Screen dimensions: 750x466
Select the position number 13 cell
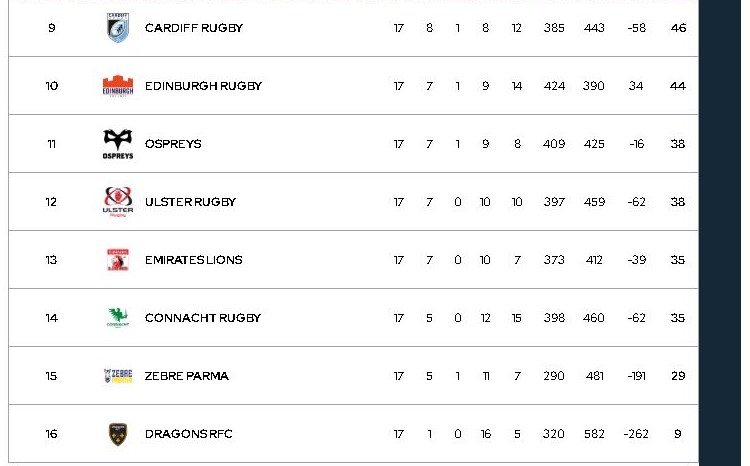pyautogui.click(x=52, y=260)
